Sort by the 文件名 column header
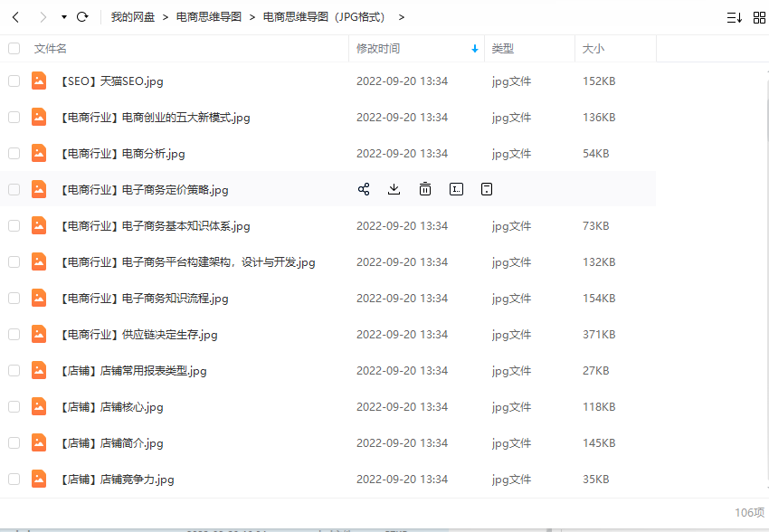This screenshot has width=769, height=532. [x=50, y=49]
